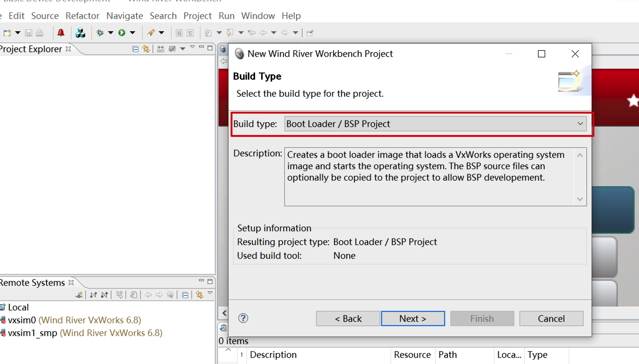Click the green bug Debug icon
This screenshot has height=364, width=639.
coord(100,33)
